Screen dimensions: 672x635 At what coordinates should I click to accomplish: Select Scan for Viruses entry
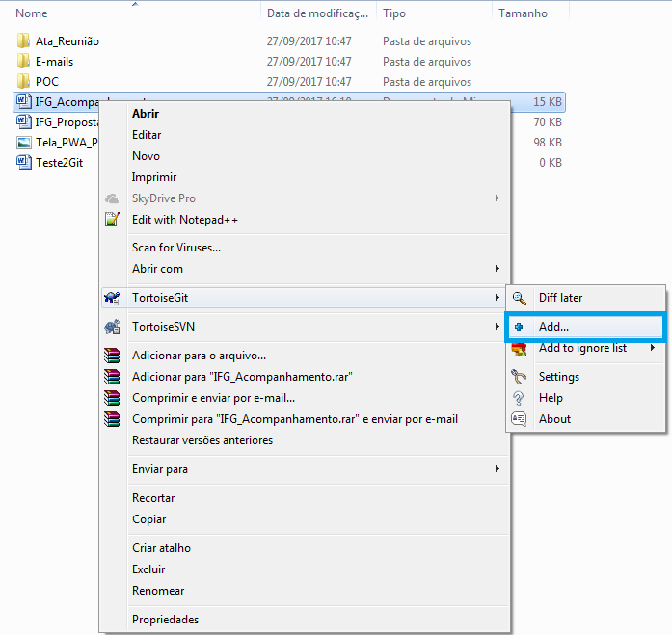[176, 248]
